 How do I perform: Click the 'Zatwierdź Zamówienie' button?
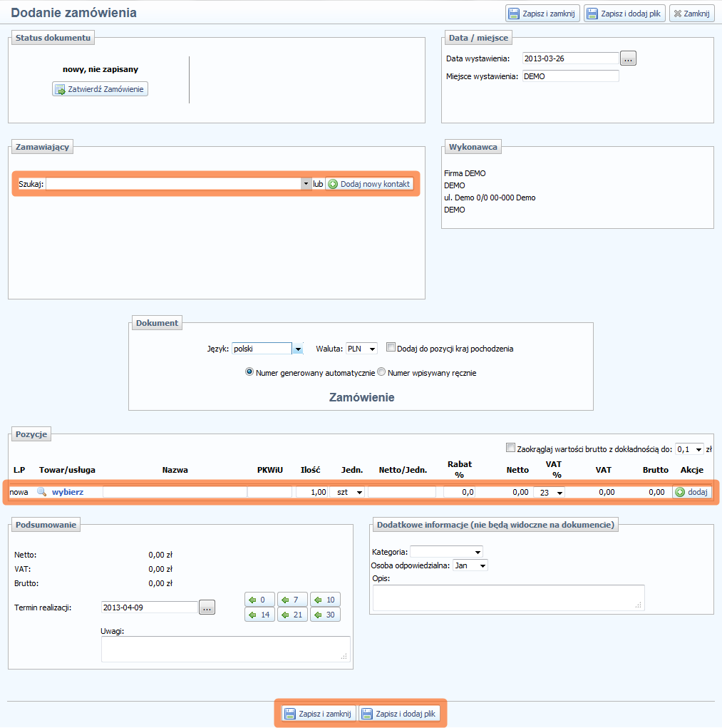coord(100,89)
